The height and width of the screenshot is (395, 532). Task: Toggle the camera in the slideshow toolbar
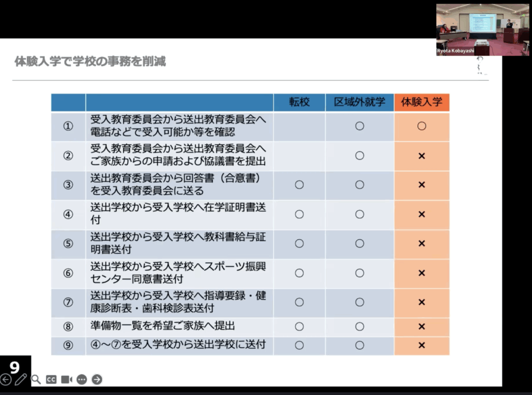66,379
